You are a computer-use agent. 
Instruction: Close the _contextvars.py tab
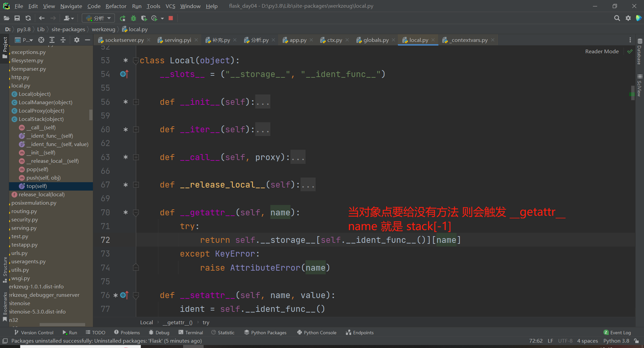click(492, 40)
